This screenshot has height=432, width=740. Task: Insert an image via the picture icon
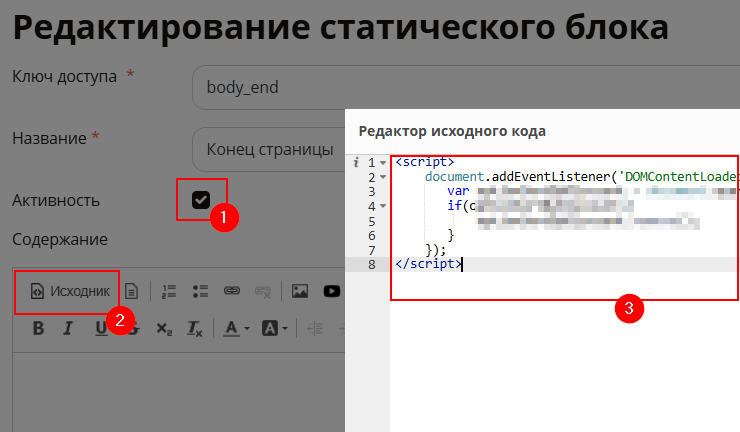tap(300, 291)
